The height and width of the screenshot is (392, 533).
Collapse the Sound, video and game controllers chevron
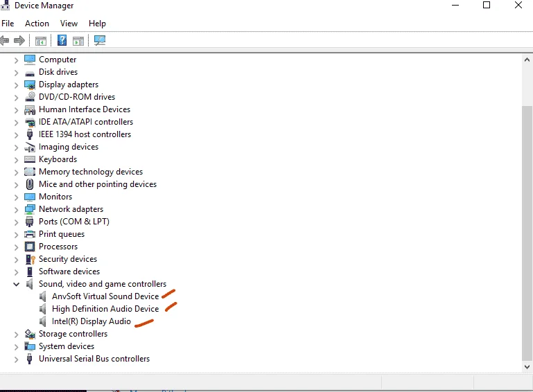(x=16, y=285)
